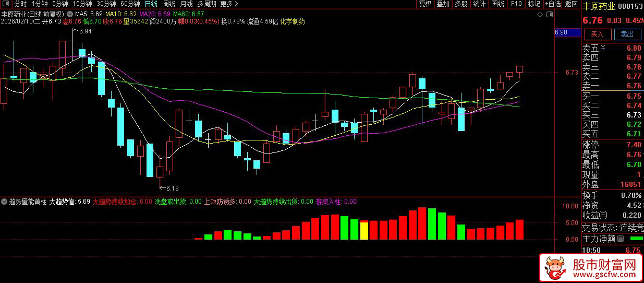The image size is (644, 283).
Task: Click the 返回 back button
Action: pyautogui.click(x=572, y=4)
